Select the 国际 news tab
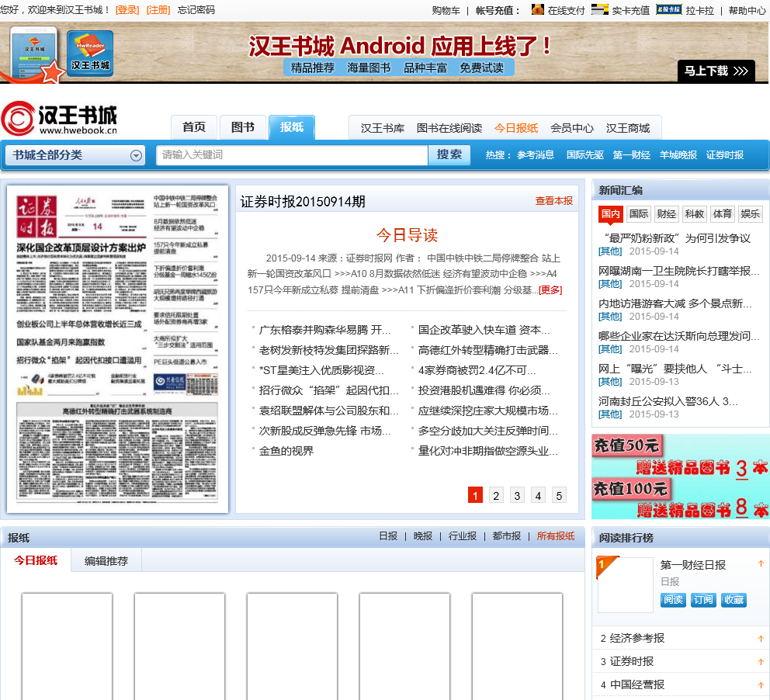Image resolution: width=770 pixels, height=700 pixels. coord(639,213)
